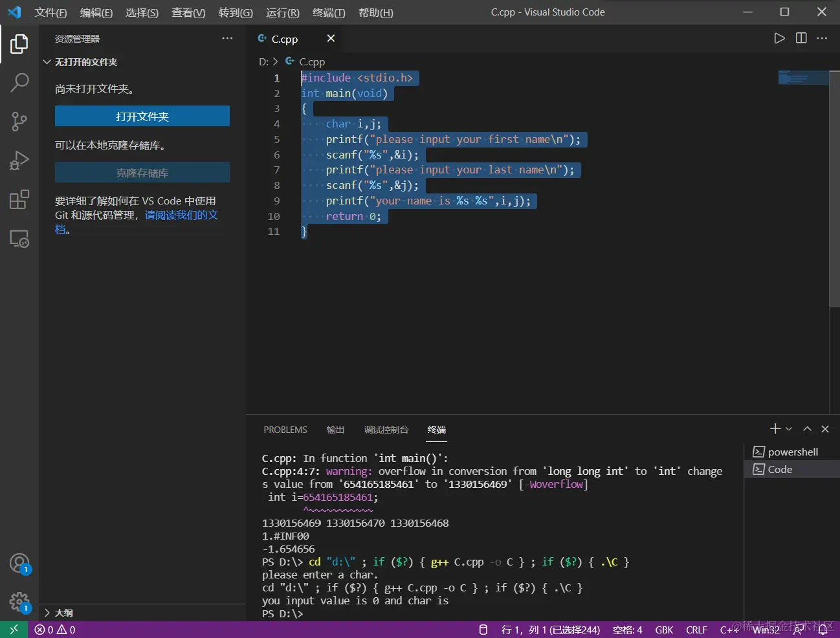
Task: Open the 文件(F) menu
Action: [51, 12]
